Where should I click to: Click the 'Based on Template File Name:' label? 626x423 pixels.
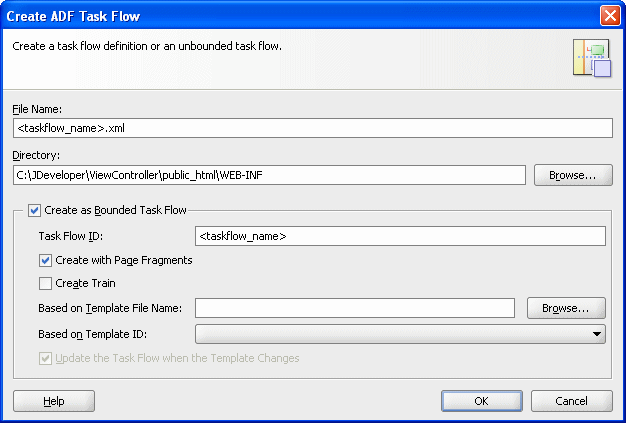(110, 308)
